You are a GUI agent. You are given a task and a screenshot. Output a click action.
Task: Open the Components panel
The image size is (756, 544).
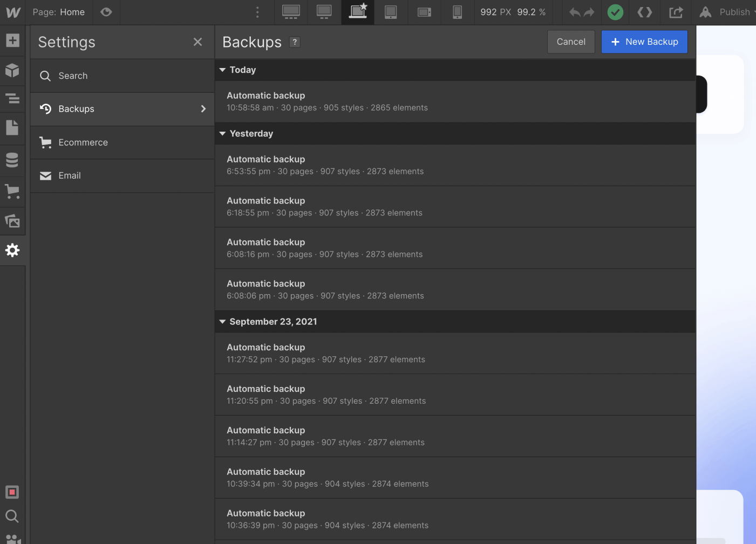click(x=12, y=70)
